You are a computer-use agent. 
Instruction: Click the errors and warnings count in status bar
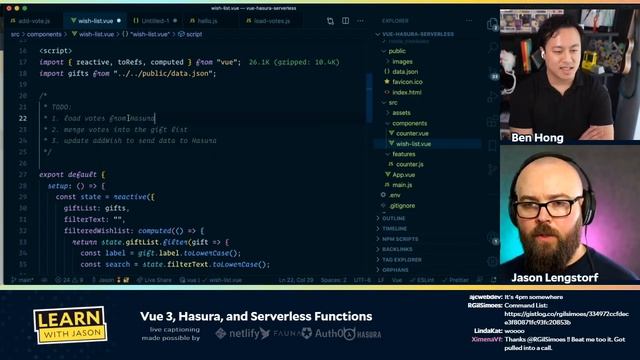69,280
